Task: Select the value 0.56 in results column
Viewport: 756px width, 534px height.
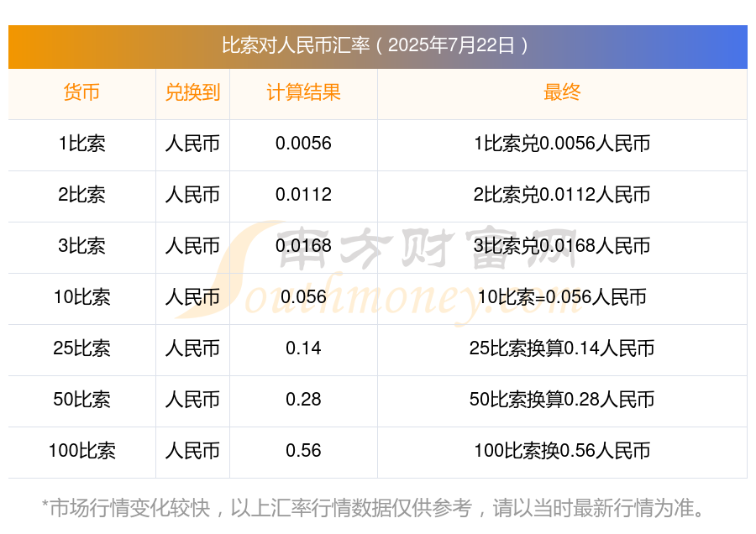Action: 303,451
